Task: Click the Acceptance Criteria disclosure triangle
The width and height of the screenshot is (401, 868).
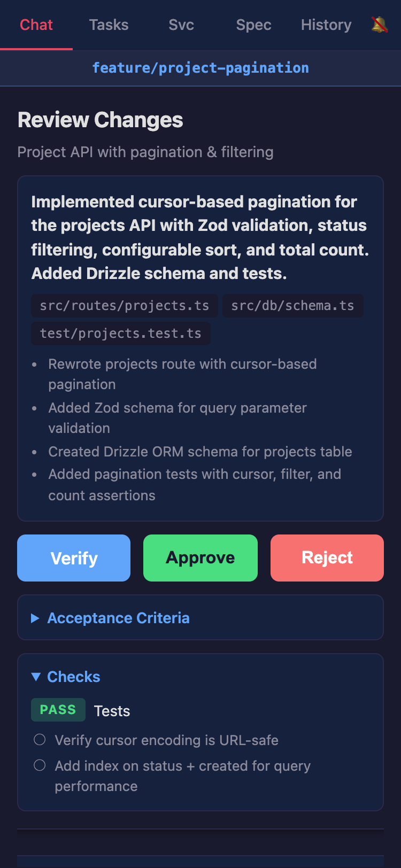Action: click(35, 618)
